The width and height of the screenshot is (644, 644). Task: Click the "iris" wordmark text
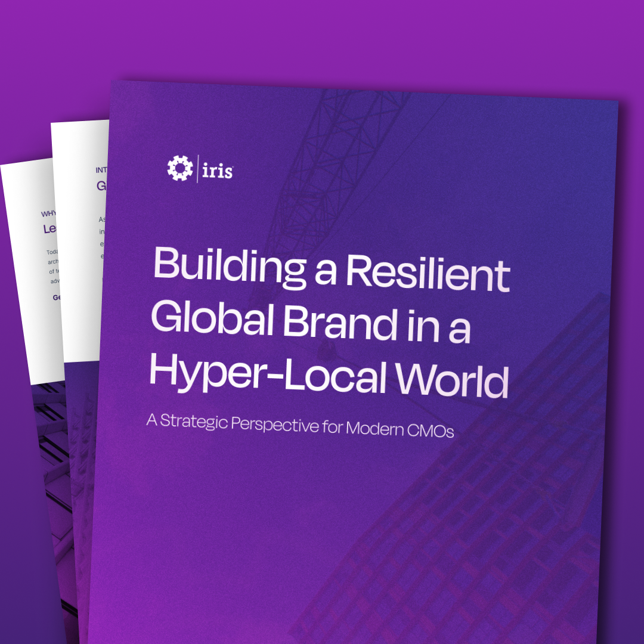[x=217, y=171]
